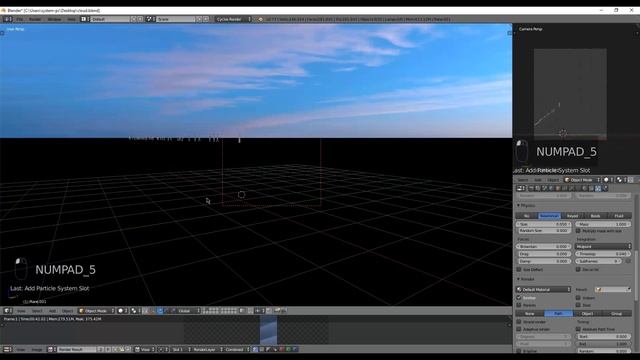Toggle Multiply mass with size checkbox
Viewport: 640px width, 360px height.
[x=578, y=231]
